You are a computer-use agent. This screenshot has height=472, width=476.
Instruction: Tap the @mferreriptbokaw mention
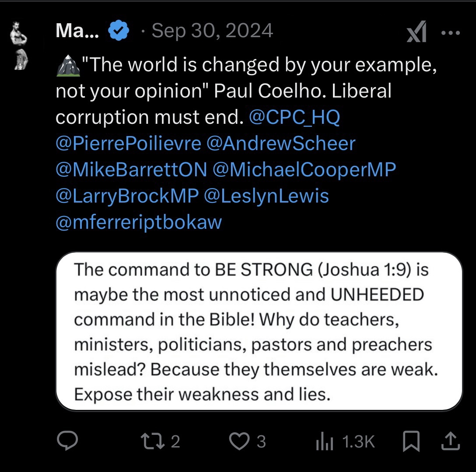click(x=139, y=222)
